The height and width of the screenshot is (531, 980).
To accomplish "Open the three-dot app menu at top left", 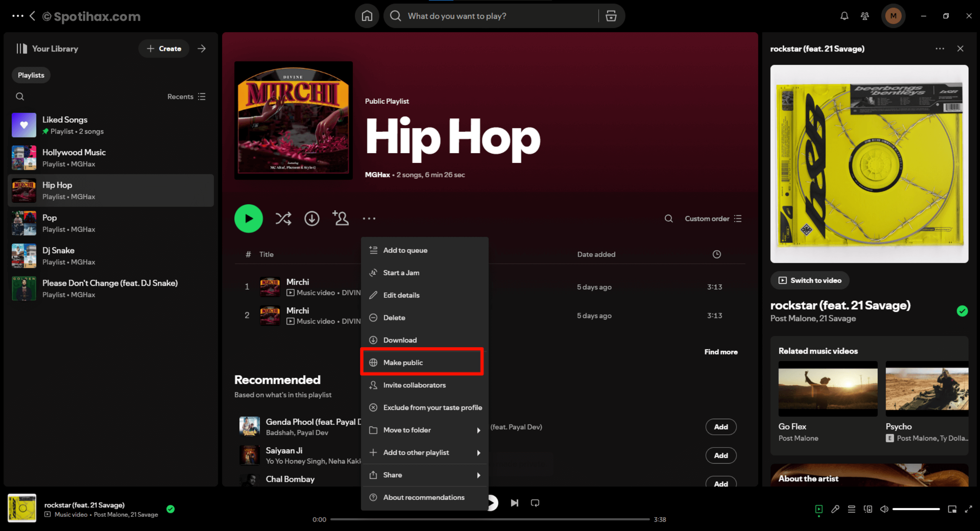I will point(18,16).
